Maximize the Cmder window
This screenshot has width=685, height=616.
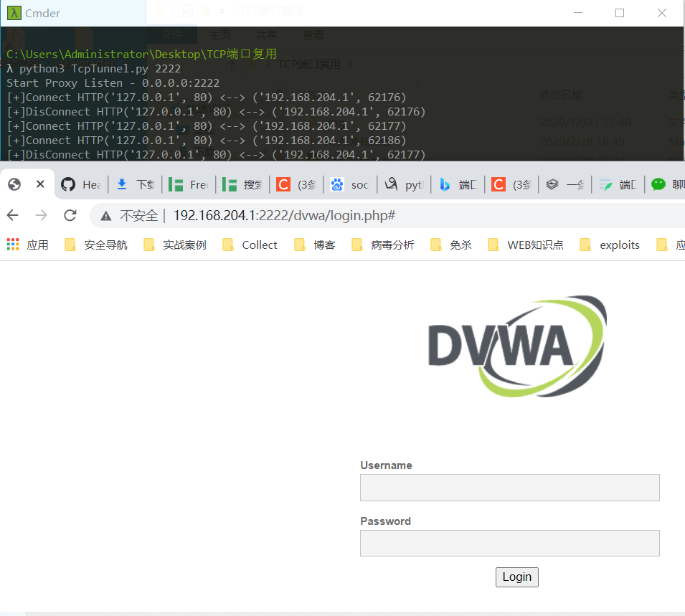(620, 13)
